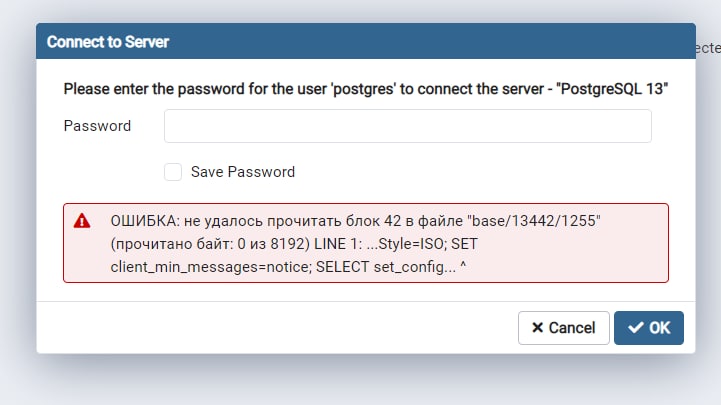Click the pink error alert box
Viewport: 721px width, 405px height.
click(366, 243)
